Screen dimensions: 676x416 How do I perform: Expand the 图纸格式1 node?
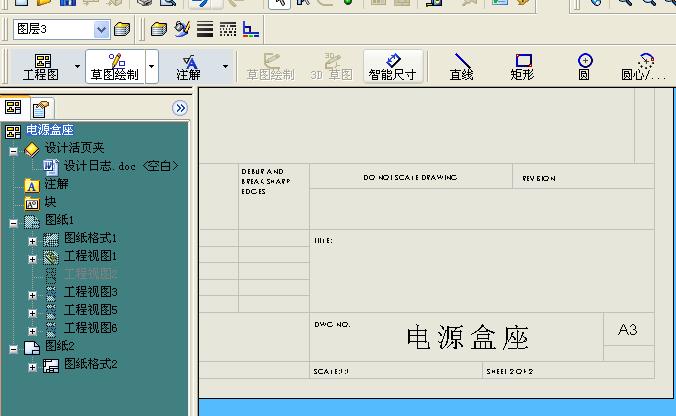tap(32, 241)
